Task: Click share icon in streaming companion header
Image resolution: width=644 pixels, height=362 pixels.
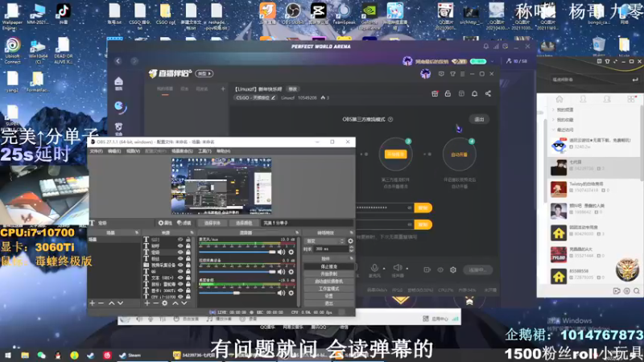Action: point(488,93)
